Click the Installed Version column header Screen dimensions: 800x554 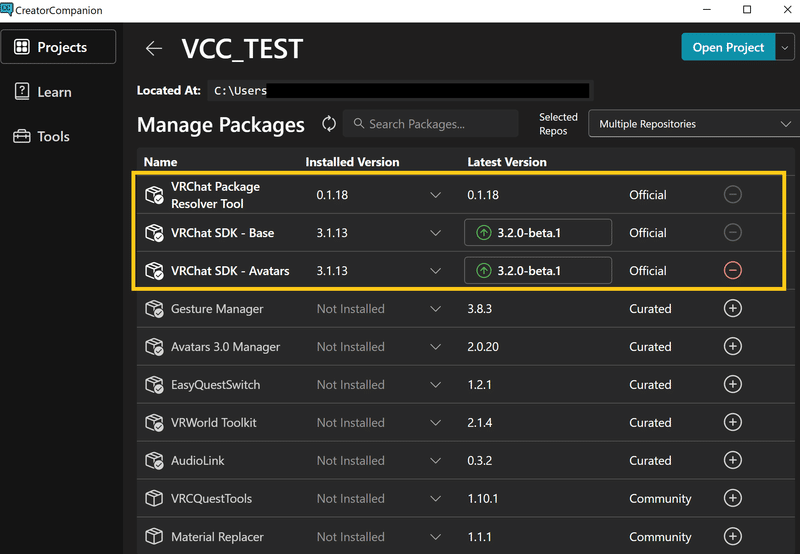tap(352, 162)
